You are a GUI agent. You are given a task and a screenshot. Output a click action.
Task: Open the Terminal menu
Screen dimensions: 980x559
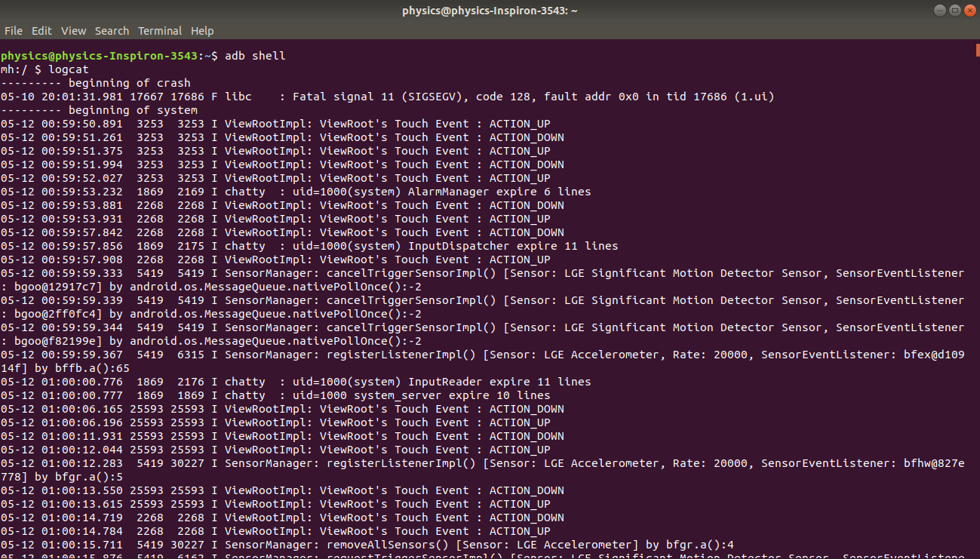160,31
